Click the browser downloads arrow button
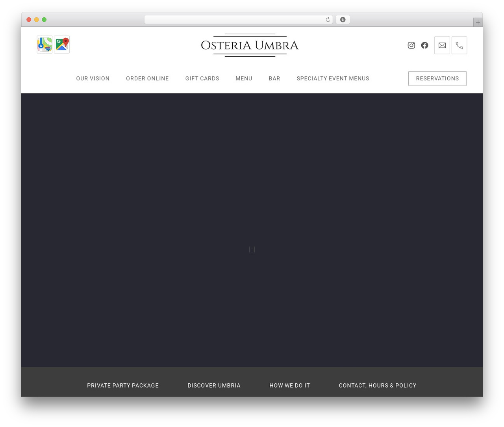This screenshot has height=427, width=504. tap(343, 20)
